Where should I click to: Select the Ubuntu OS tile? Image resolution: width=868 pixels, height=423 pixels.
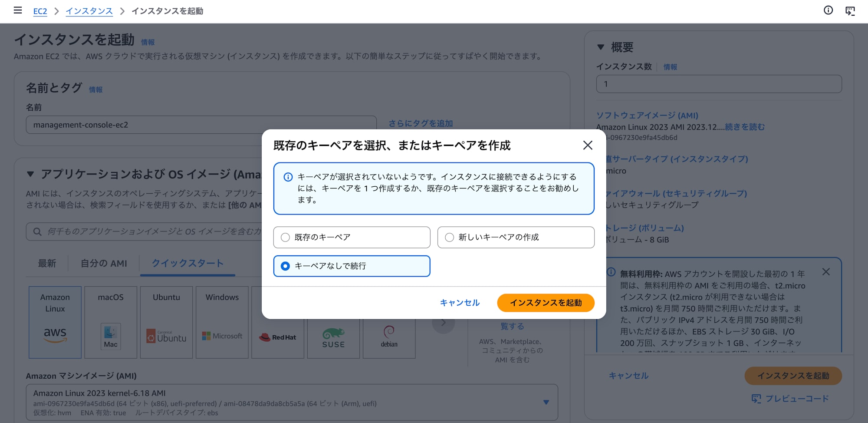pyautogui.click(x=166, y=322)
